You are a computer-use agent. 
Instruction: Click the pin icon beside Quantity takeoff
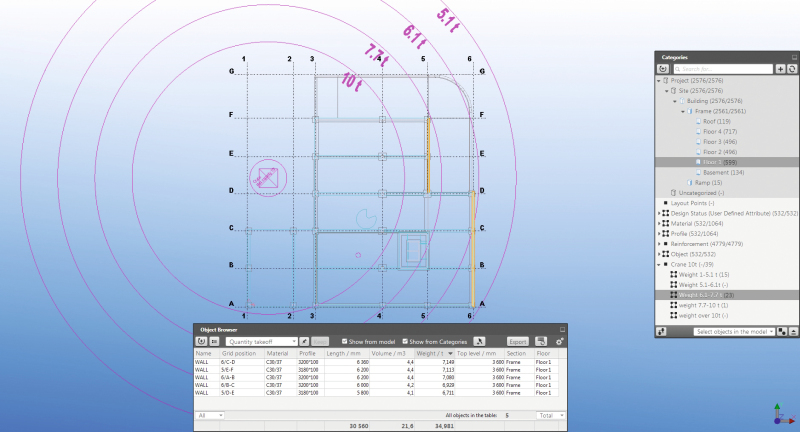tap(304, 342)
